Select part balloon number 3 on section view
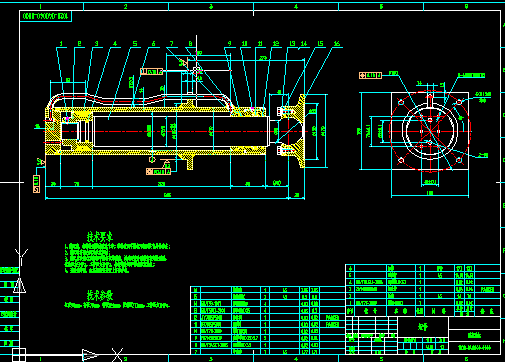The image size is (505, 362). (x=97, y=44)
